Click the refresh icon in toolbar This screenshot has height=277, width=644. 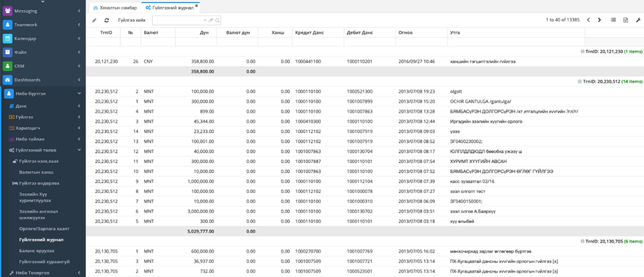(106, 20)
